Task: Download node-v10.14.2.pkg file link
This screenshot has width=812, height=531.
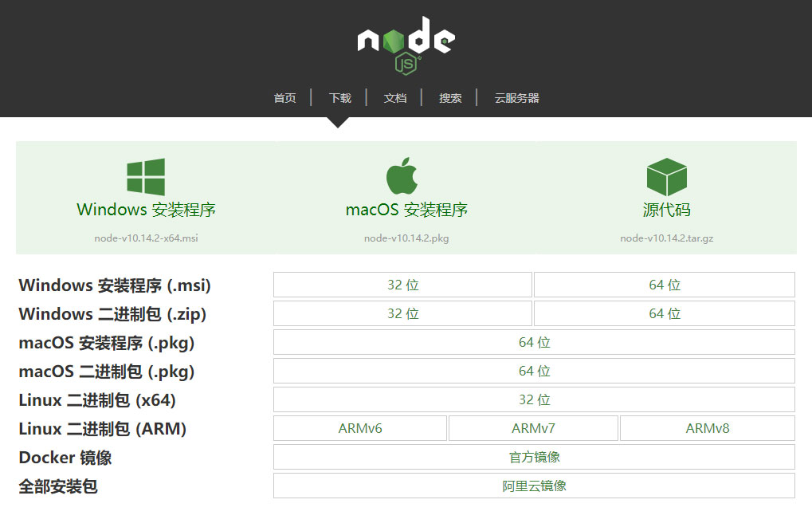Action: (x=406, y=238)
